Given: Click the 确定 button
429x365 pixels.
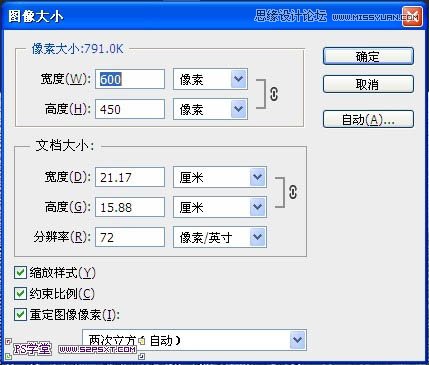Looking at the screenshot, I should 368,56.
